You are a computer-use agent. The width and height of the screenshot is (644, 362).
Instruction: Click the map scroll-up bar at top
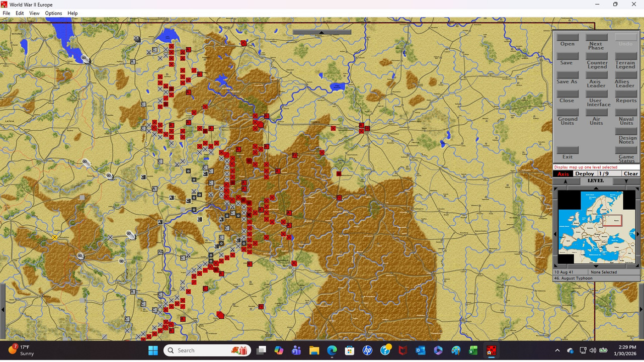[322, 32]
